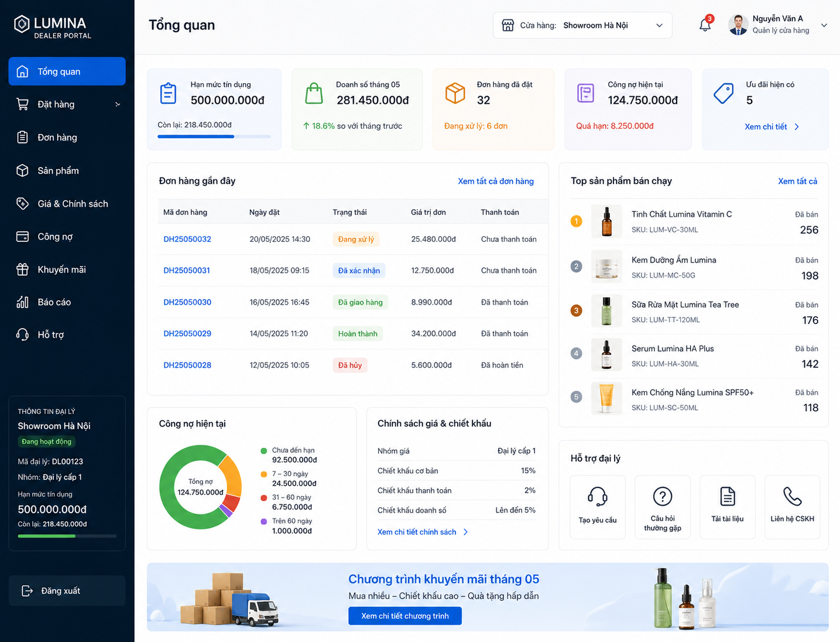Click the cart icon in Đặt hàng
Image resolution: width=840 pixels, height=642 pixels.
(x=22, y=104)
